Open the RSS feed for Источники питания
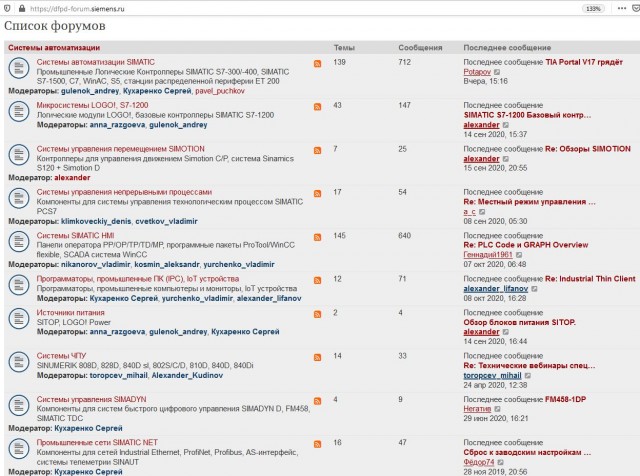 click(317, 314)
